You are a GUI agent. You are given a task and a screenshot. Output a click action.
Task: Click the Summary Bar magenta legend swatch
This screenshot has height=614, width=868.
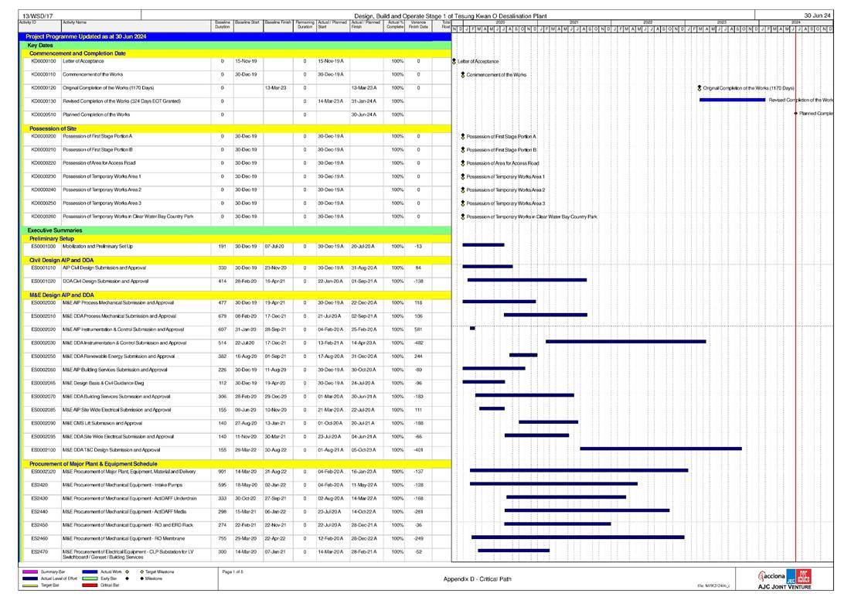coord(31,572)
